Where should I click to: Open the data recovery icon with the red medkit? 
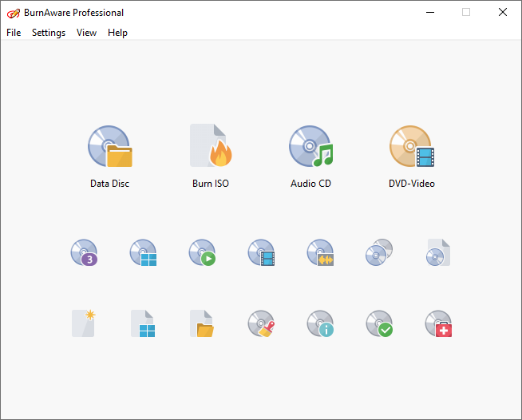(438, 323)
